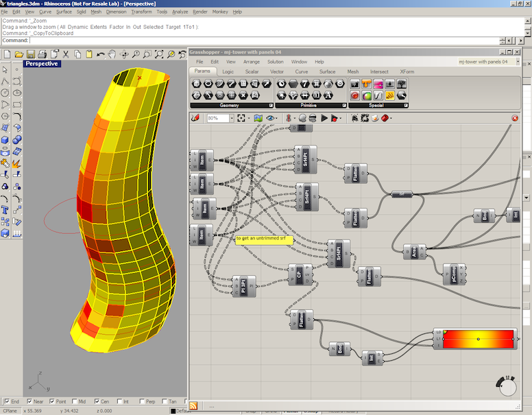Click the Grasshopper preview eye icon
532x415 pixels.
point(271,118)
